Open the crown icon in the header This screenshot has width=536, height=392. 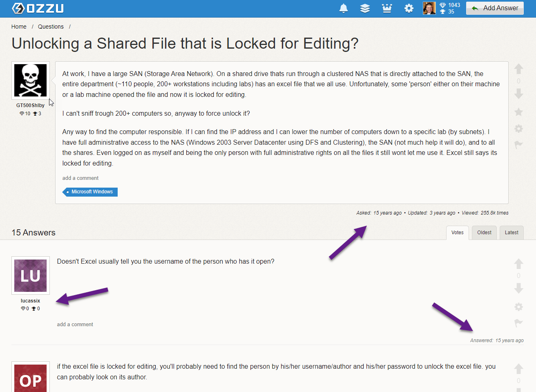[387, 8]
